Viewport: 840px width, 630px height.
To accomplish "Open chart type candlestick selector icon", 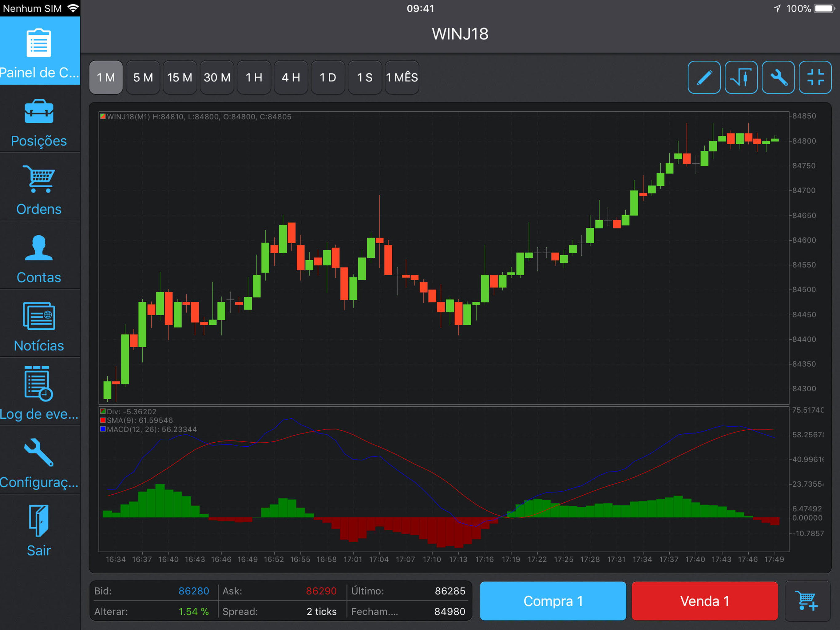I will [740, 78].
